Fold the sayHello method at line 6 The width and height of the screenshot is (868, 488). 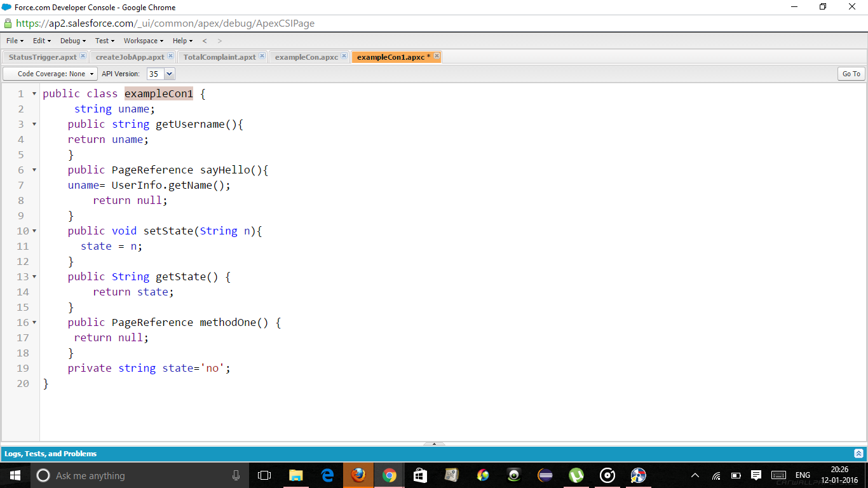(34, 170)
